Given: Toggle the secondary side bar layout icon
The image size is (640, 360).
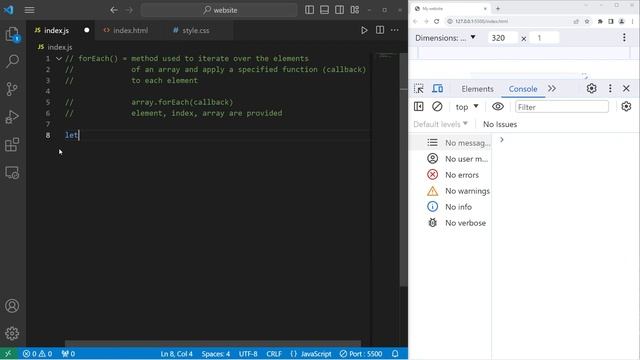Looking at the screenshot, I should click(x=340, y=10).
